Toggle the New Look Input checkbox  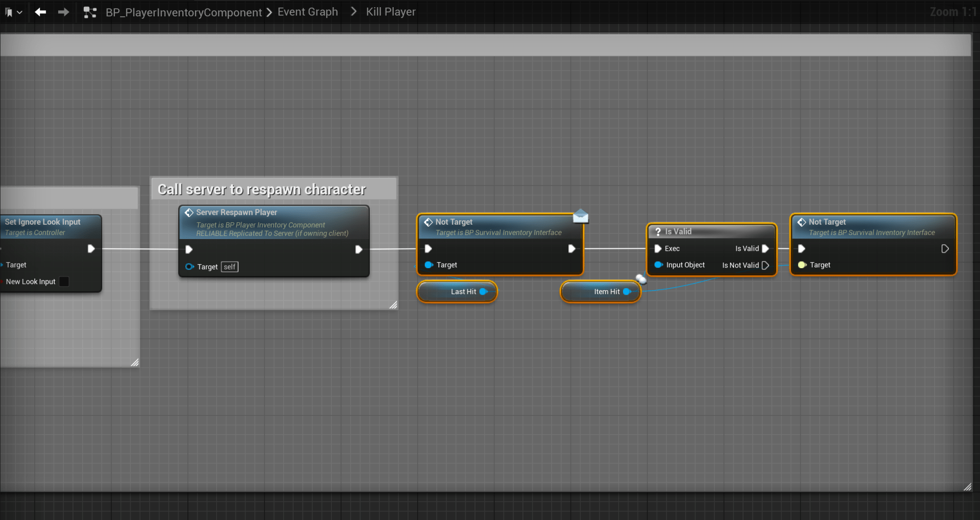64,281
